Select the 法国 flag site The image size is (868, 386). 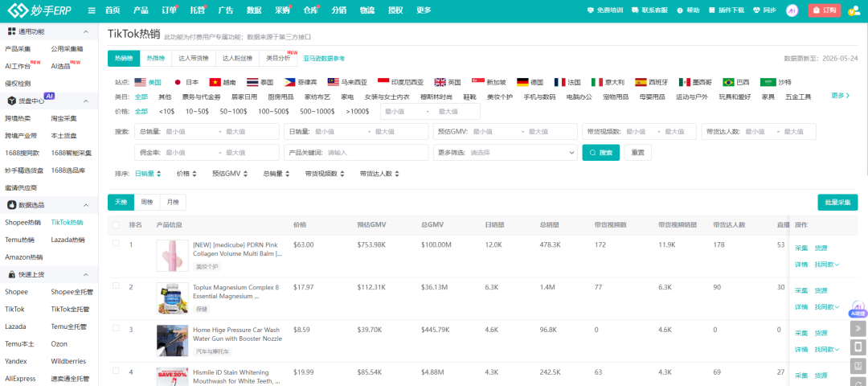tap(567, 83)
